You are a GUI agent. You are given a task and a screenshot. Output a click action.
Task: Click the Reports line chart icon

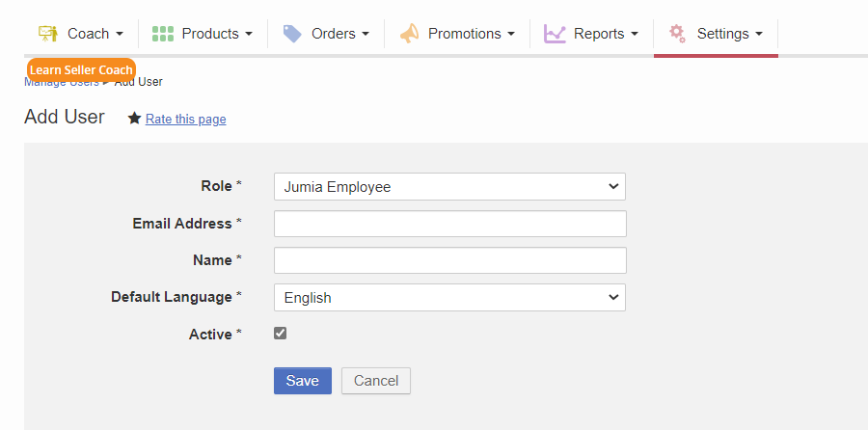[x=555, y=34]
